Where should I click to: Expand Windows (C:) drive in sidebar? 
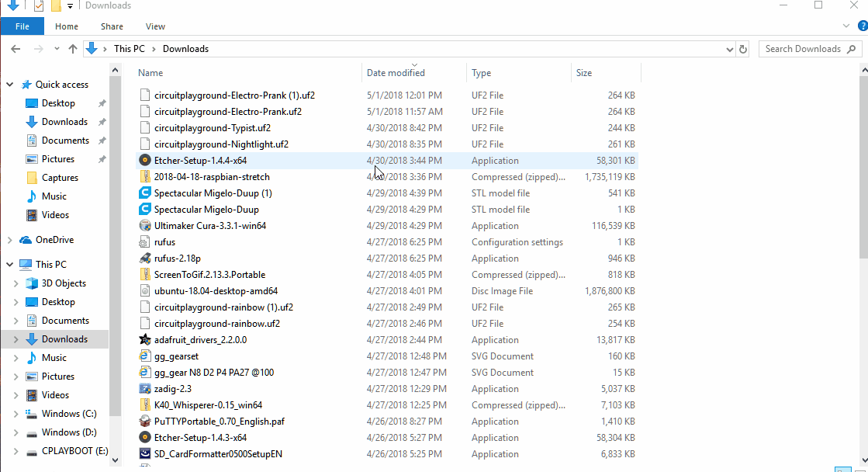tap(16, 414)
